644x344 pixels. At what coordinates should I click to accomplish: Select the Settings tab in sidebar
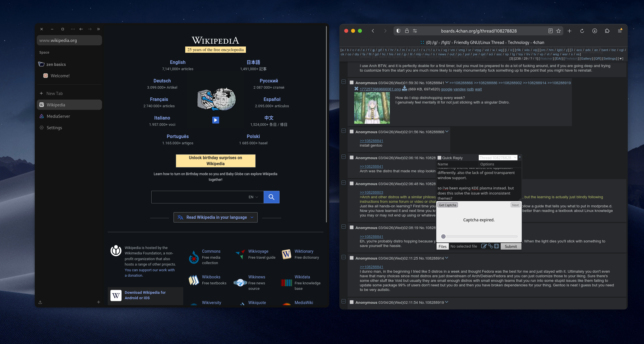(x=54, y=128)
